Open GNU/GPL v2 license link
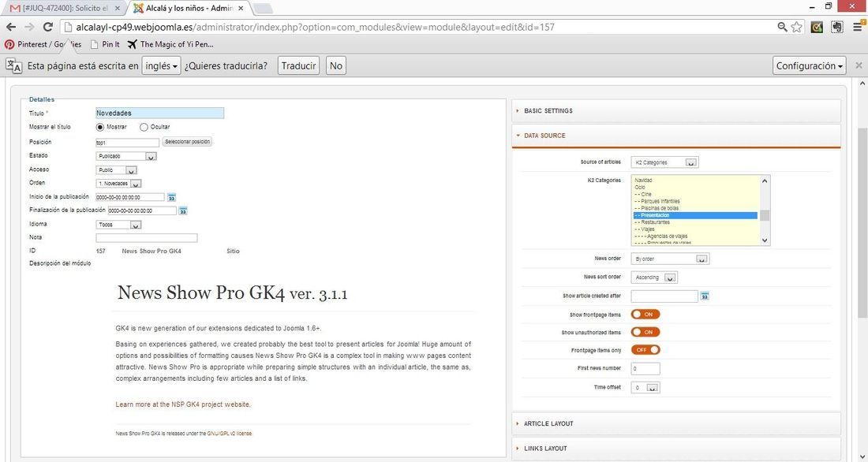 coord(229,434)
